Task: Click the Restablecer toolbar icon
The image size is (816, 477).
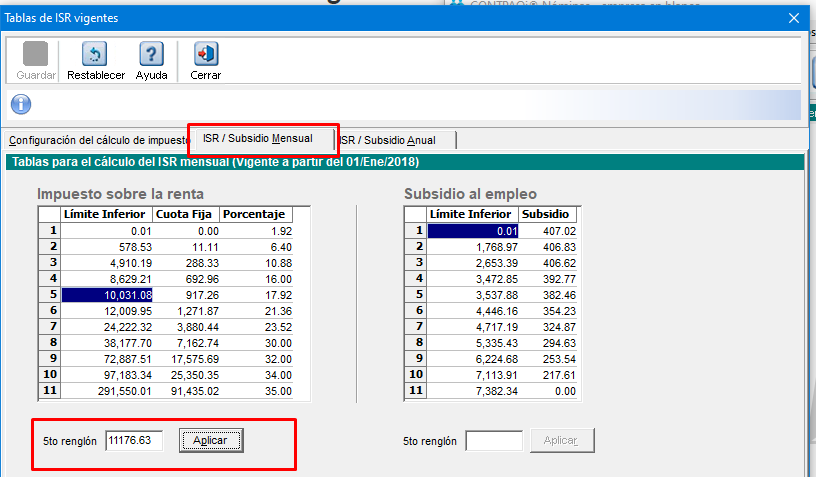Action: 95,55
